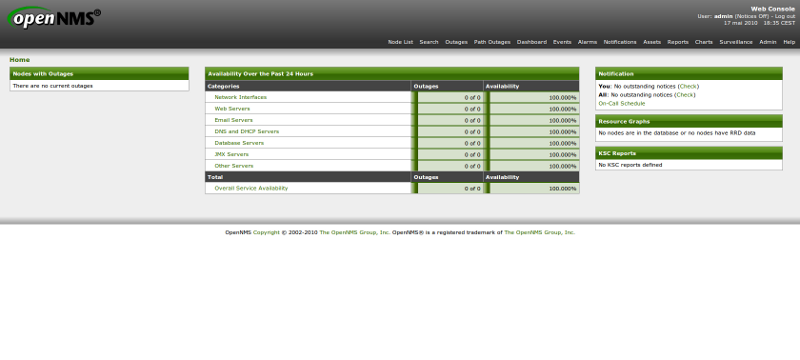Go to Search in navigation bar
The image size is (800, 360).
429,42
